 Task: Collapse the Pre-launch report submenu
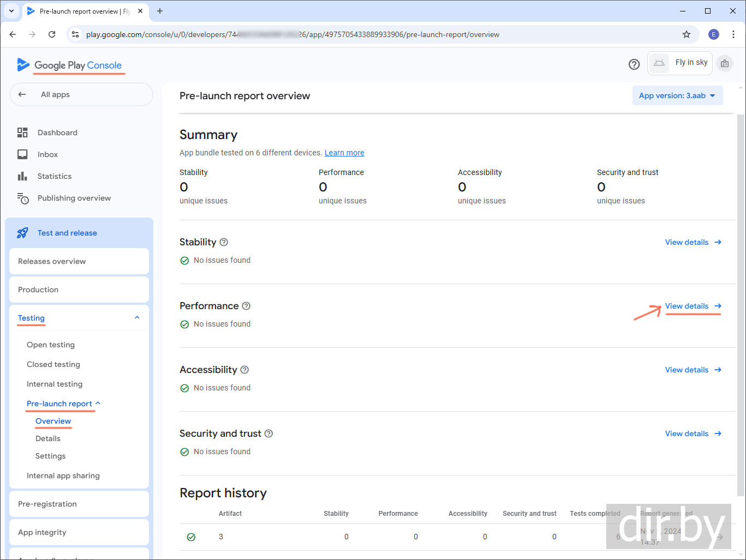click(98, 403)
